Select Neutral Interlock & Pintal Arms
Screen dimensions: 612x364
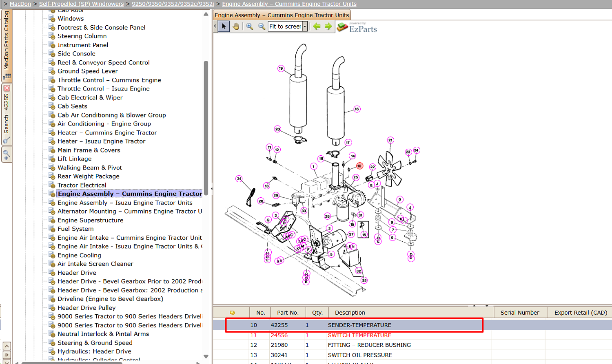click(103, 334)
